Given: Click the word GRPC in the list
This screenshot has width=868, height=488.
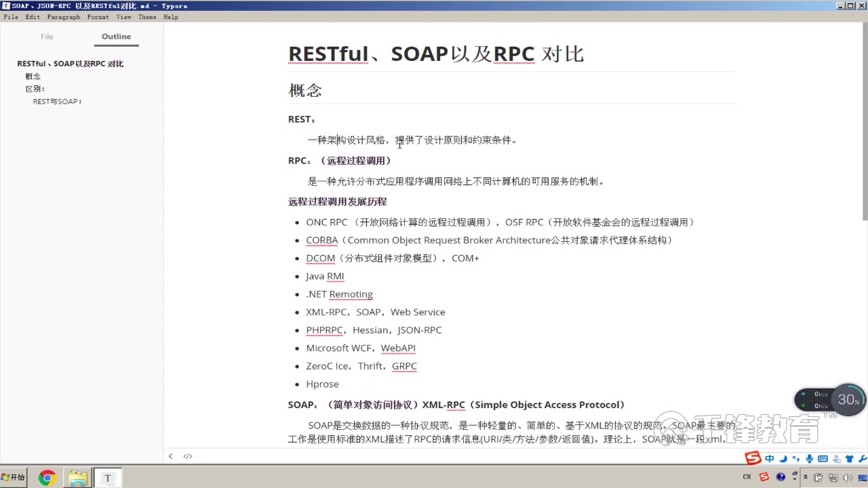Looking at the screenshot, I should [404, 366].
